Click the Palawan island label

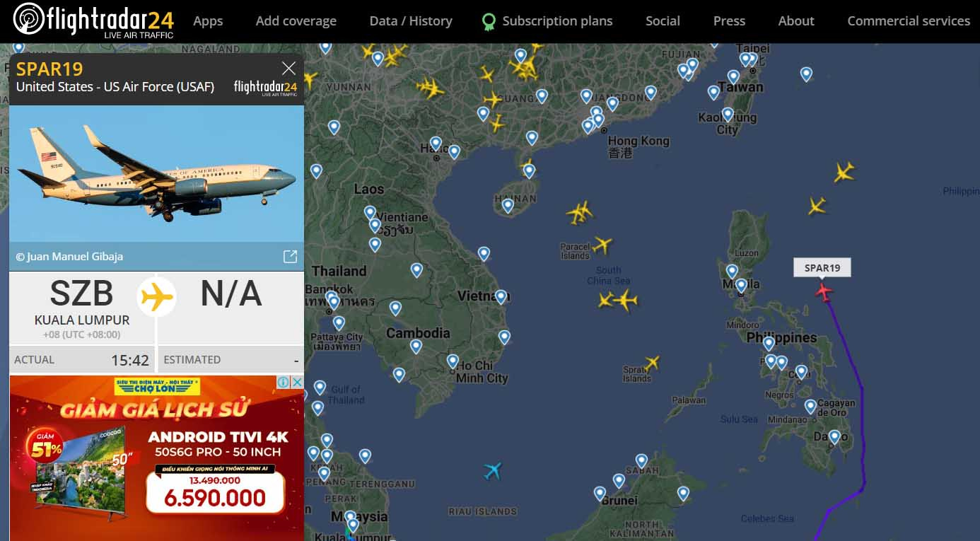688,400
